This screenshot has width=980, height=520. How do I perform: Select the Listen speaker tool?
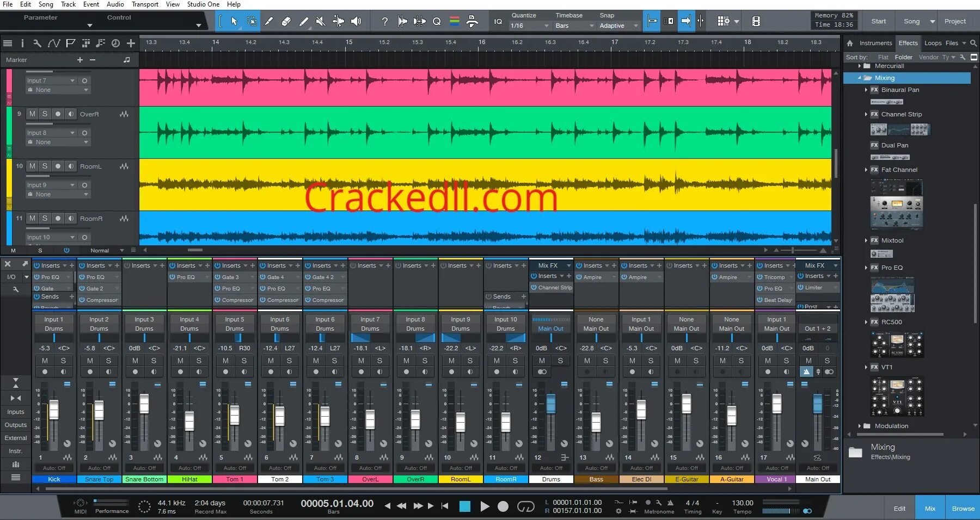tap(356, 21)
